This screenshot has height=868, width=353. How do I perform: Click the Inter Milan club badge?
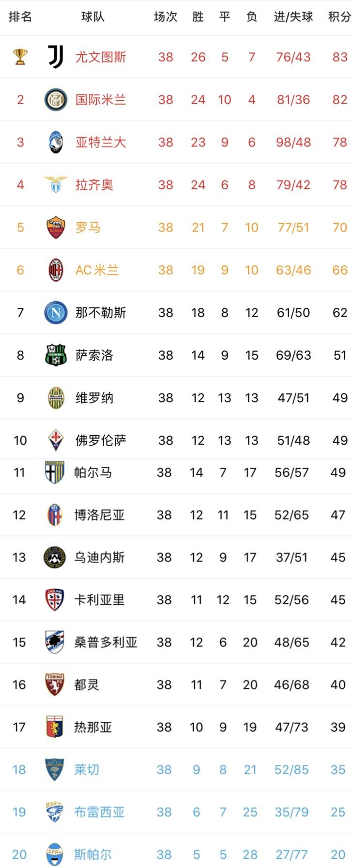point(56,99)
